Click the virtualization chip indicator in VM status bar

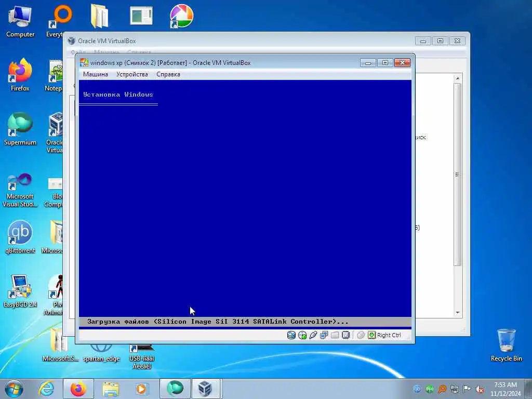(x=345, y=335)
